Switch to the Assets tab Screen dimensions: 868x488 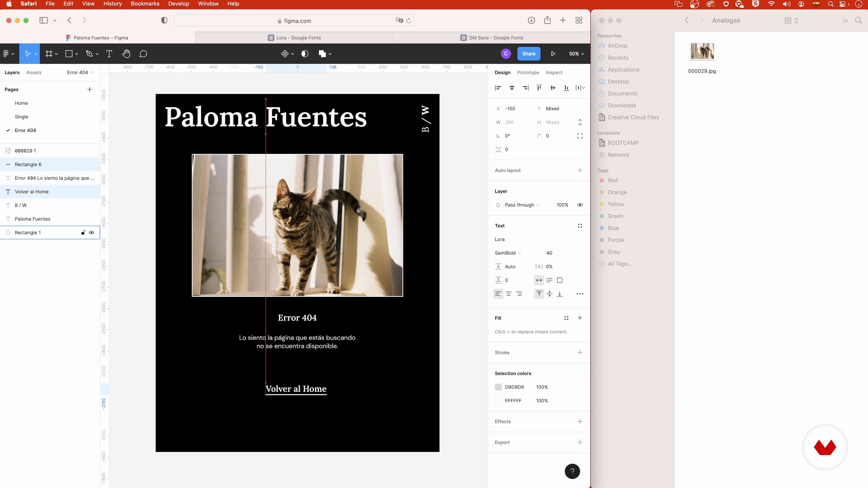coord(34,73)
